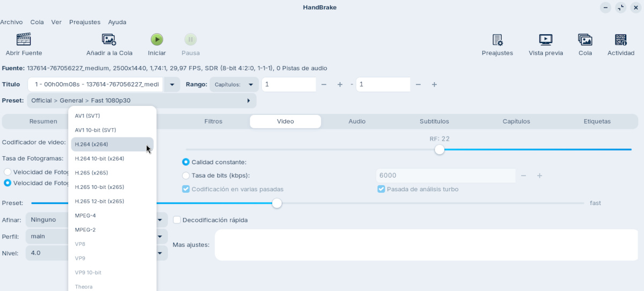The width and height of the screenshot is (644, 291).
Task: Select the Calidad constante radio button
Action: (186, 162)
